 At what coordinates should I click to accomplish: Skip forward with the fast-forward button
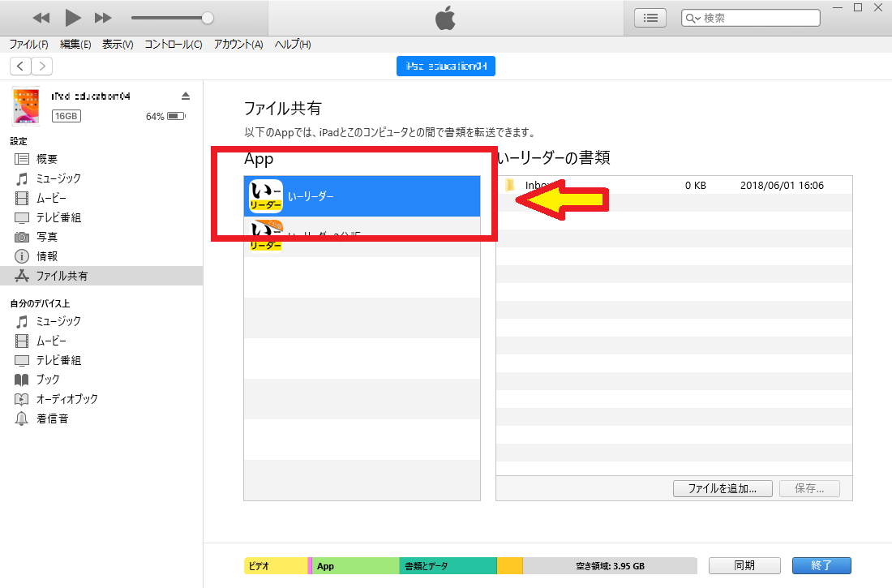pyautogui.click(x=103, y=18)
